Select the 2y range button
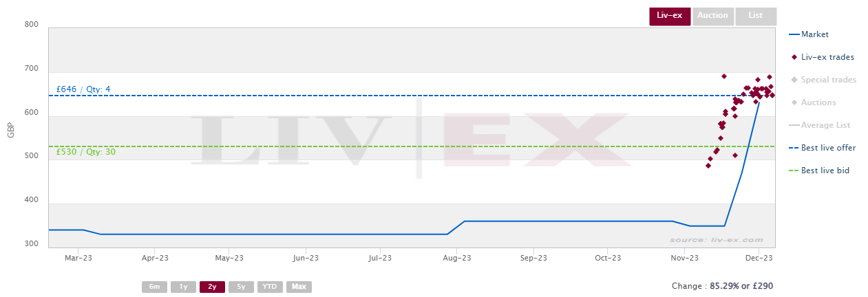 coord(212,287)
